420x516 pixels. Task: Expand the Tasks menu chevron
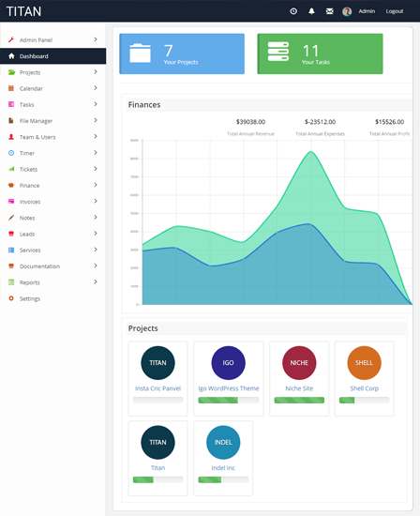(x=96, y=104)
